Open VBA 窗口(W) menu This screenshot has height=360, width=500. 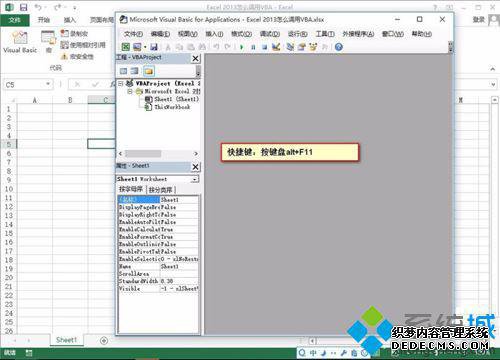[393, 34]
